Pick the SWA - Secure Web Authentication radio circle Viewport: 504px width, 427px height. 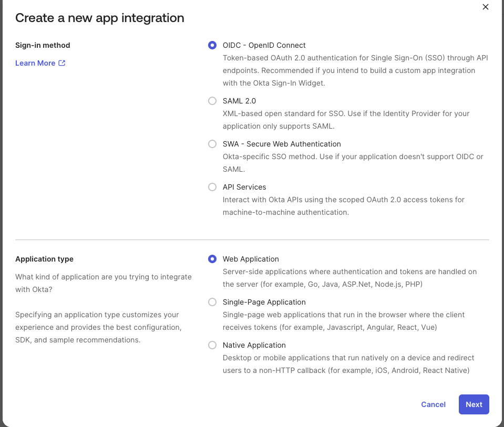click(x=212, y=144)
